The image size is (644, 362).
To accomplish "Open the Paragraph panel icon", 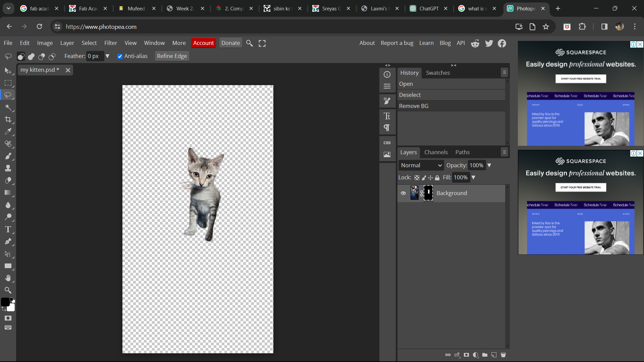I will click(387, 128).
